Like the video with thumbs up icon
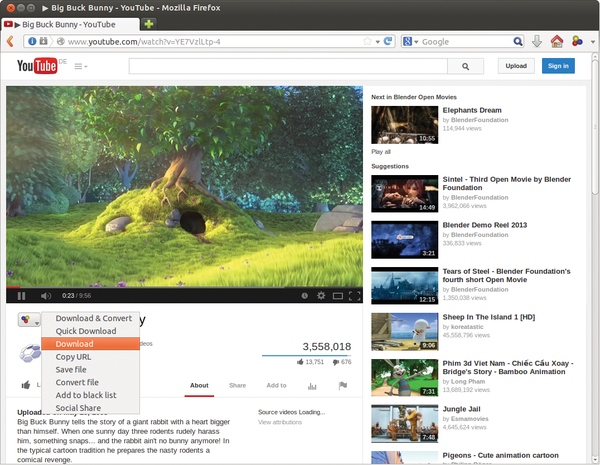The height and width of the screenshot is (465, 600). coord(26,385)
